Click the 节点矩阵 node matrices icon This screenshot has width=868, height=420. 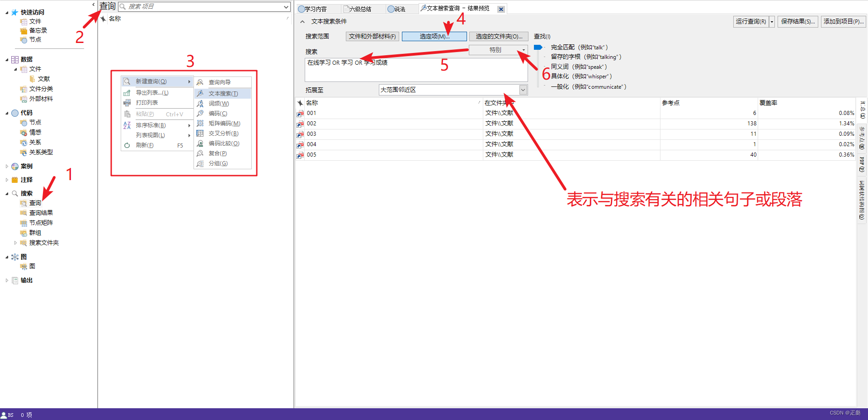(x=24, y=223)
